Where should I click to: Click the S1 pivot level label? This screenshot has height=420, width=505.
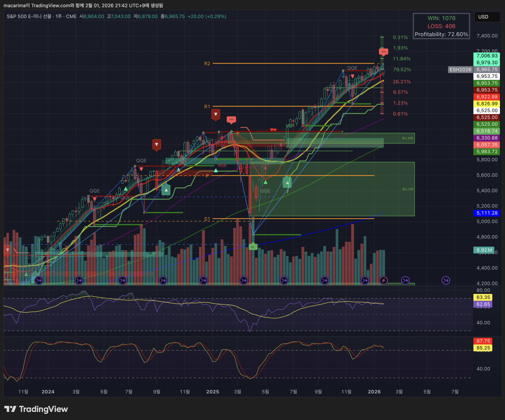click(207, 219)
